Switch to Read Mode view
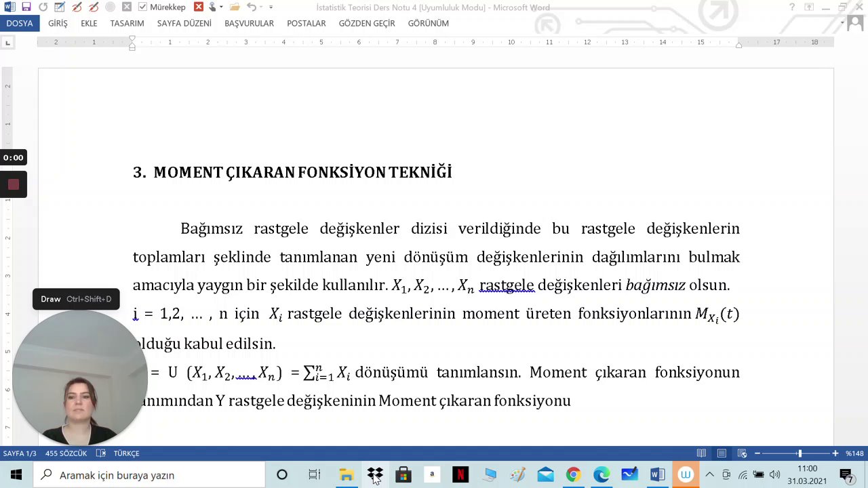 701,453
